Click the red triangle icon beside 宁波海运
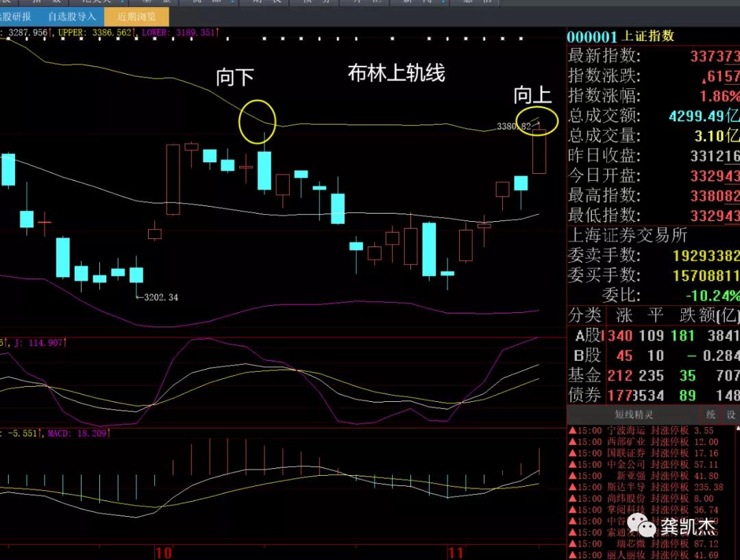Image resolution: width=740 pixels, height=560 pixels. coord(572,431)
